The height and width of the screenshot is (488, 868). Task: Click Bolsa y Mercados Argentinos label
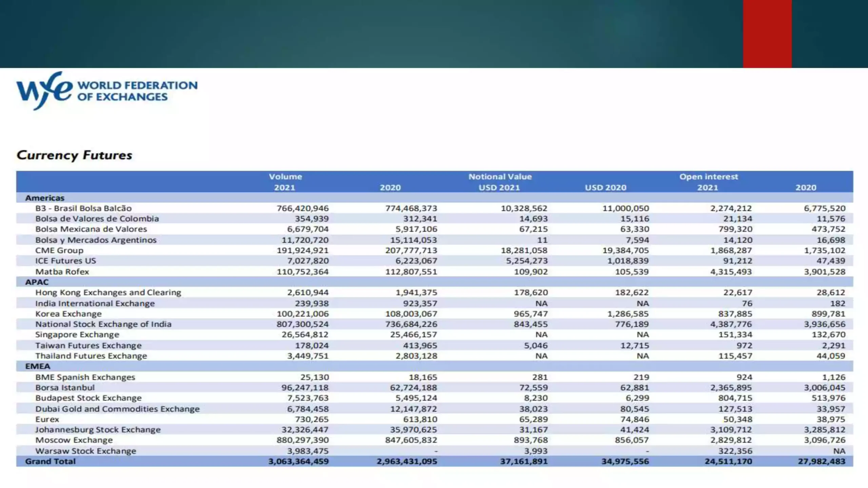pos(96,240)
